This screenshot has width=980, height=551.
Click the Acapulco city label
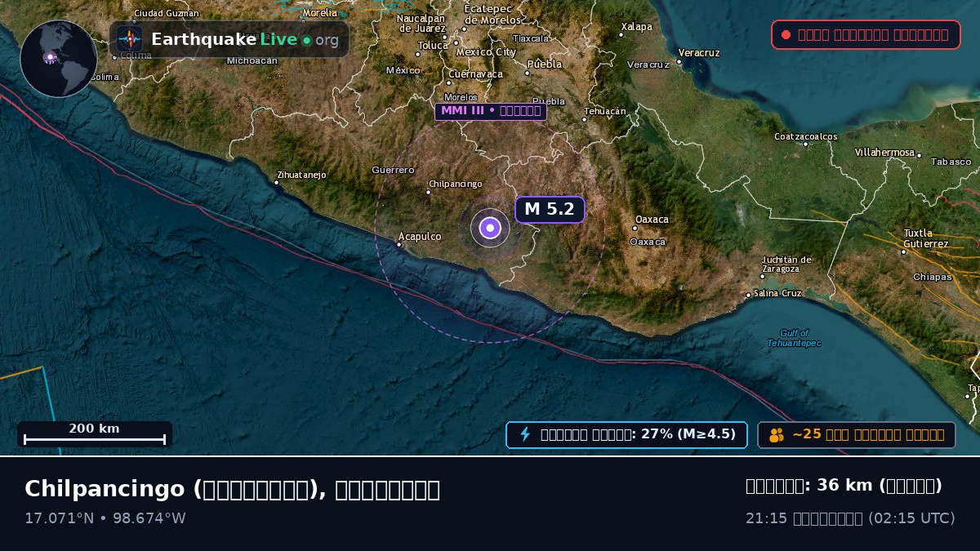click(x=419, y=237)
